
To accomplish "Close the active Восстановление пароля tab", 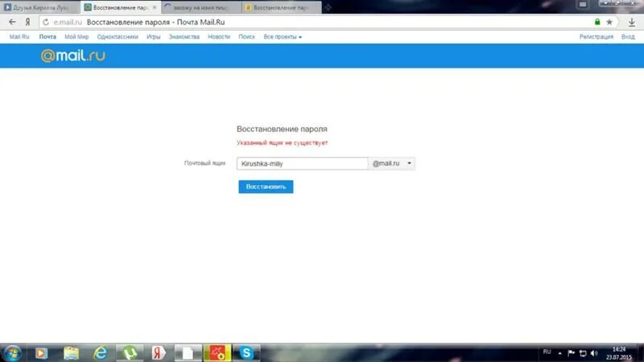I will tap(155, 7).
